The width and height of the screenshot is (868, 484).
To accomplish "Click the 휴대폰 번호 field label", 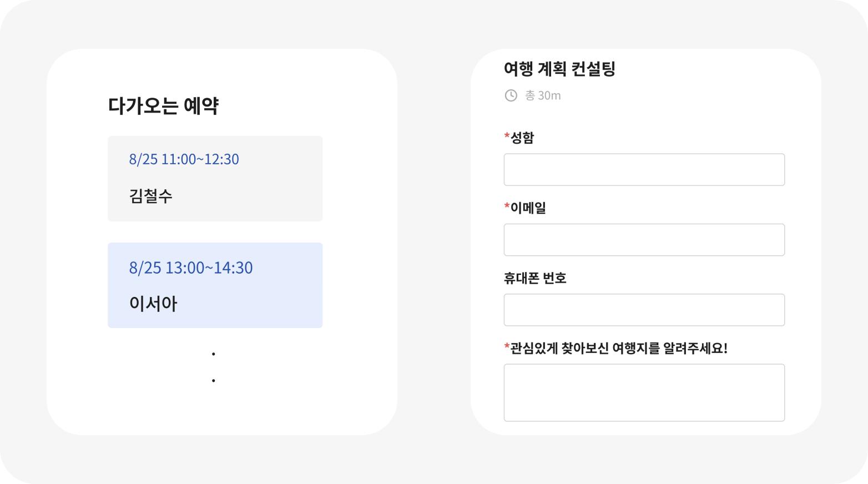I will 535,278.
